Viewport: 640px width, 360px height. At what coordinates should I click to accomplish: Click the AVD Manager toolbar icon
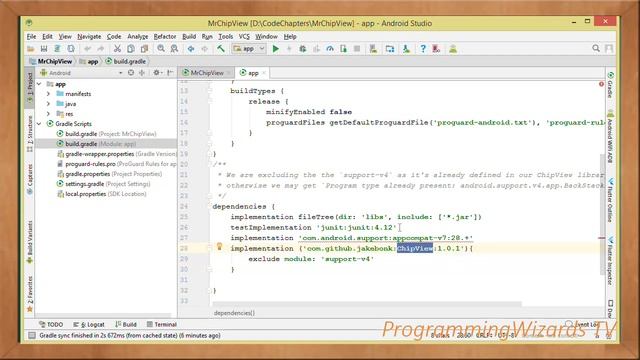pyautogui.click(x=373, y=49)
